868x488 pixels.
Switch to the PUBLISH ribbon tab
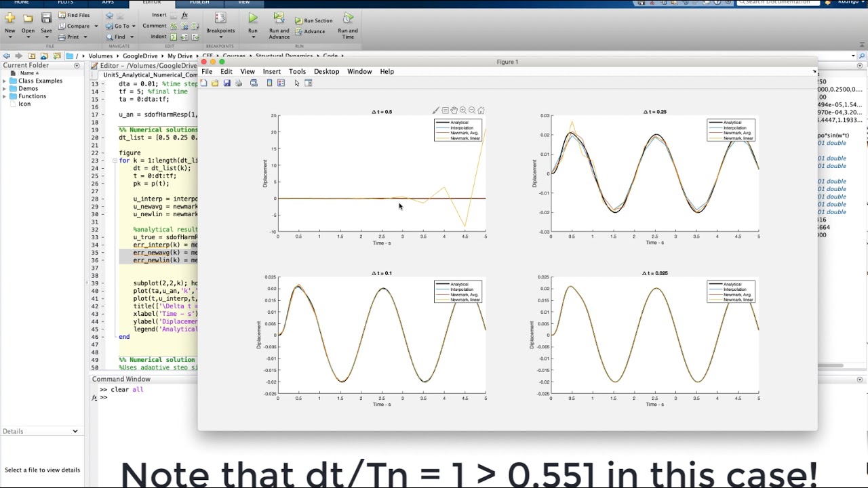tap(199, 2)
